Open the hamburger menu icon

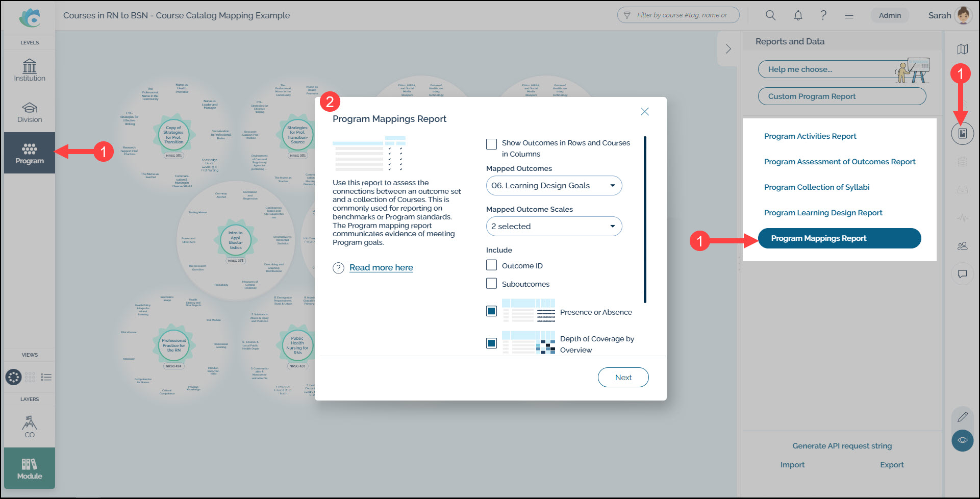pyautogui.click(x=849, y=15)
